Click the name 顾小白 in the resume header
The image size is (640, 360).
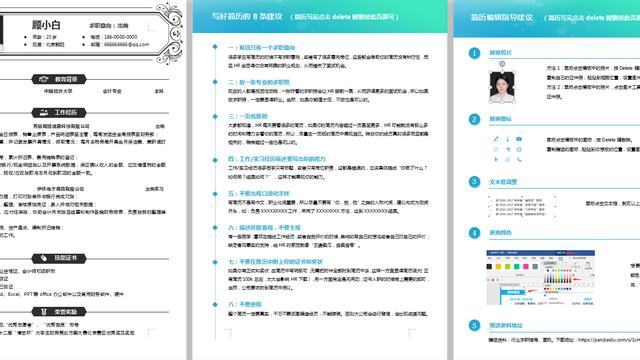(46, 25)
